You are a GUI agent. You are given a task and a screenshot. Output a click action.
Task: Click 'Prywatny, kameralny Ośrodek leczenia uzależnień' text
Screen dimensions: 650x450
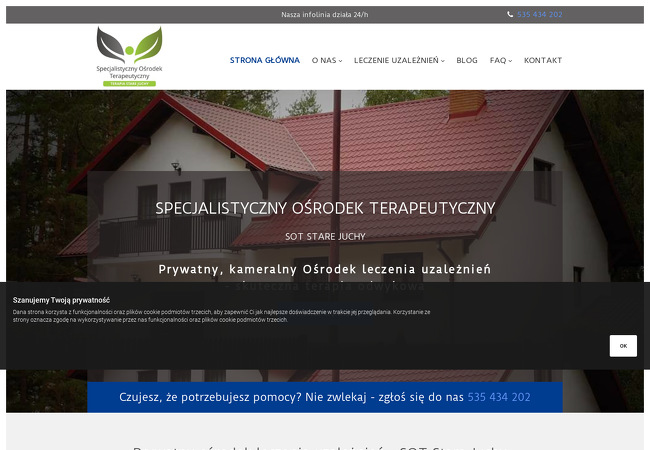325,269
